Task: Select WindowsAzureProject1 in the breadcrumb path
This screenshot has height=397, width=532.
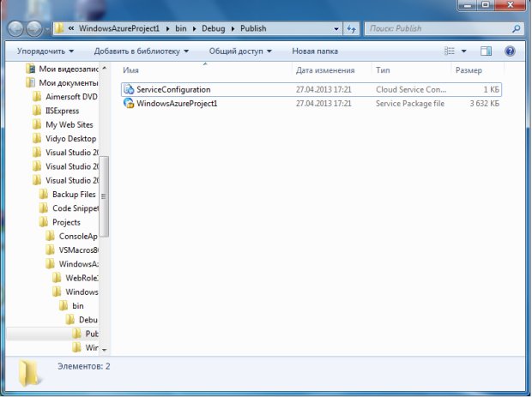Action: [x=119, y=28]
